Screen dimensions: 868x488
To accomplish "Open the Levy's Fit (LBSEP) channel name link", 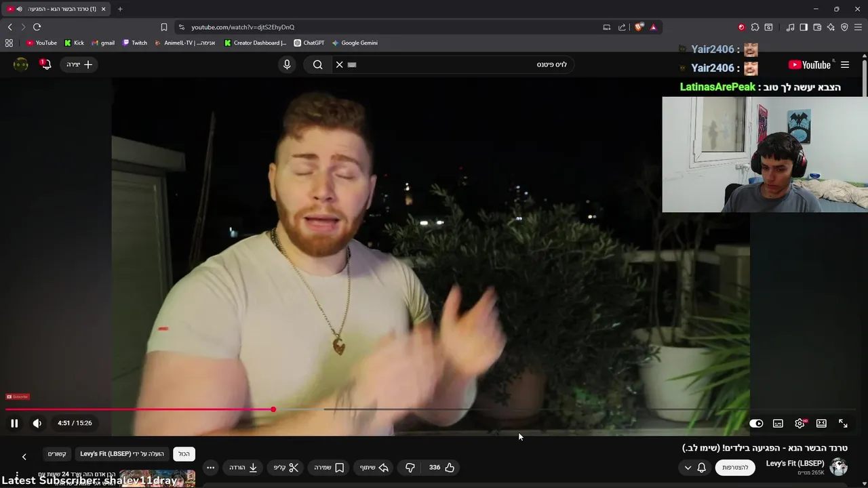I will 795,463.
